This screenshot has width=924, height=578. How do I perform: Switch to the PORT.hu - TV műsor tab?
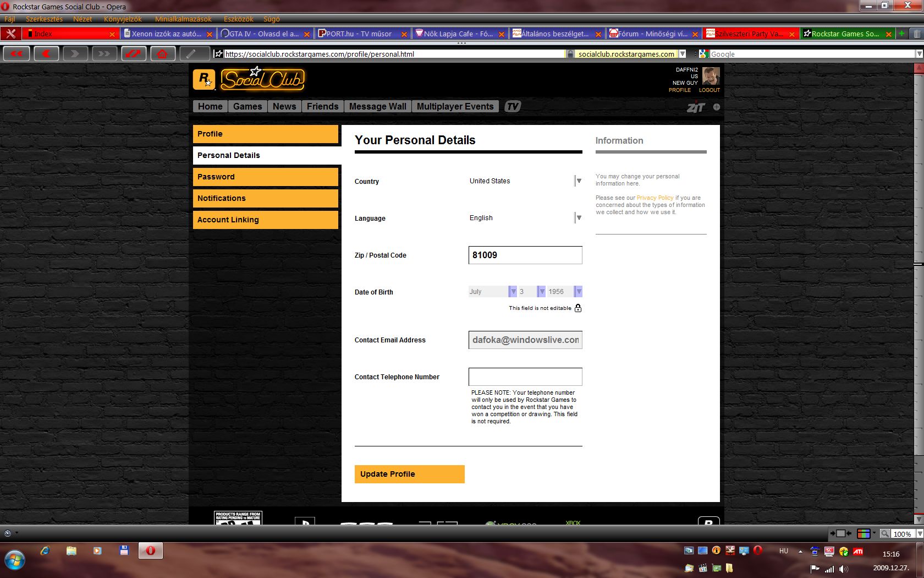(362, 34)
